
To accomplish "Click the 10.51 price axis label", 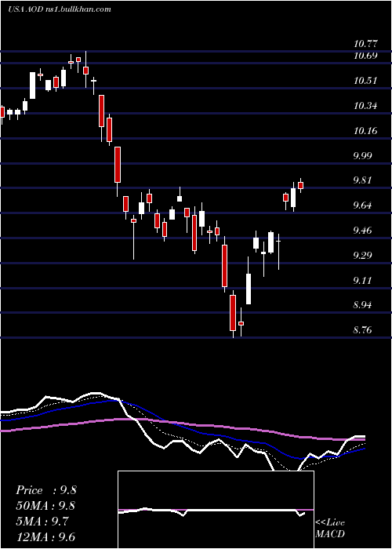I will pyautogui.click(x=365, y=81).
